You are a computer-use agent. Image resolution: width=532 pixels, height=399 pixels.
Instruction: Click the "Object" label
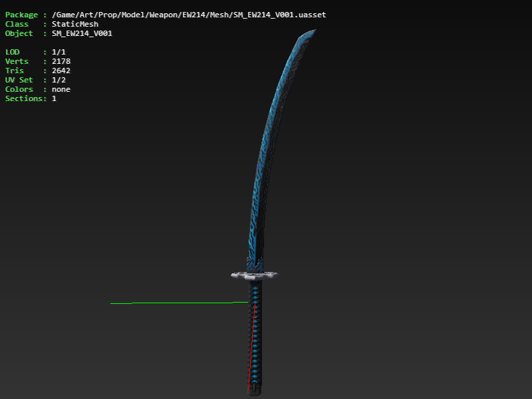(19, 33)
